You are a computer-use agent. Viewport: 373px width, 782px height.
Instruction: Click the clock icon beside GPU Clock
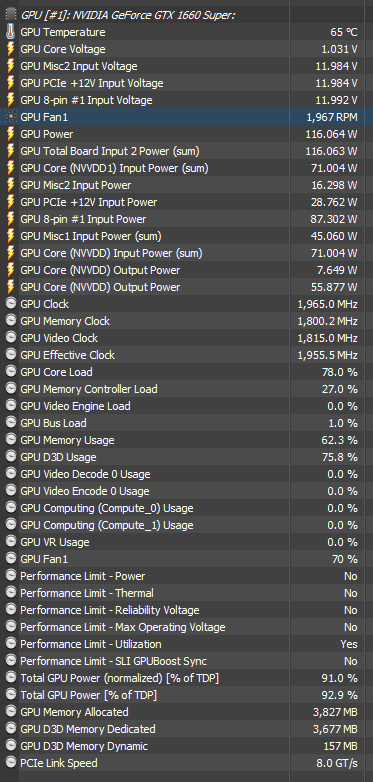tap(10, 304)
